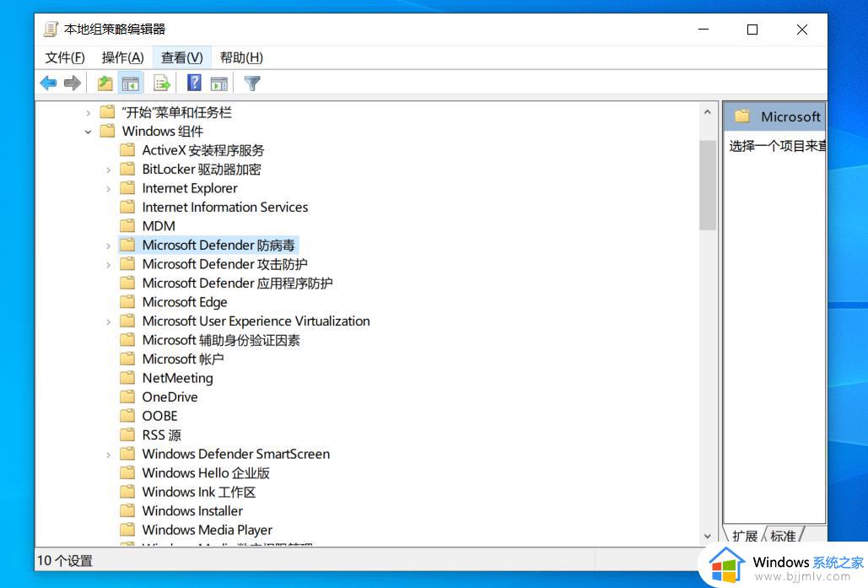
Task: Expand the "开始"菜单和任务栏 node
Action: [88, 113]
